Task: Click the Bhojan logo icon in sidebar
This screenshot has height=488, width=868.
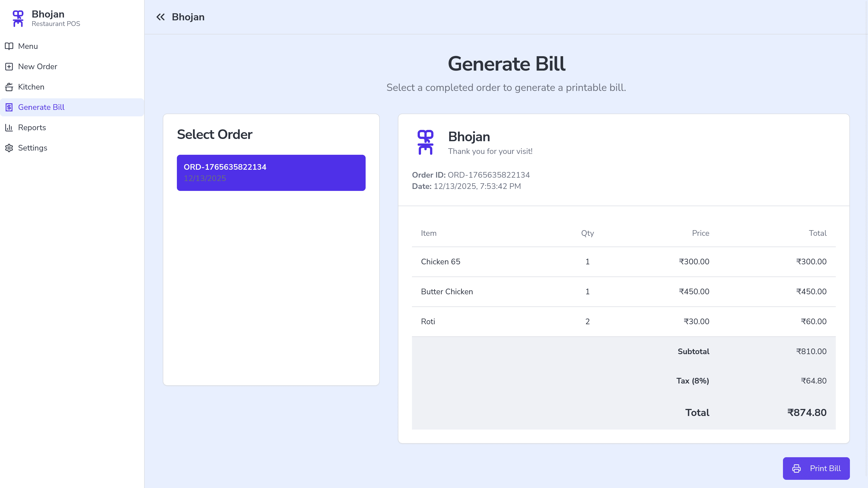Action: click(x=18, y=19)
